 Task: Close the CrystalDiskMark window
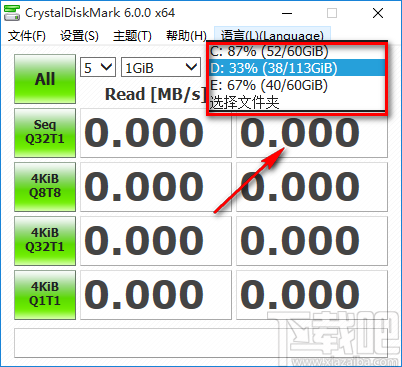click(x=378, y=13)
